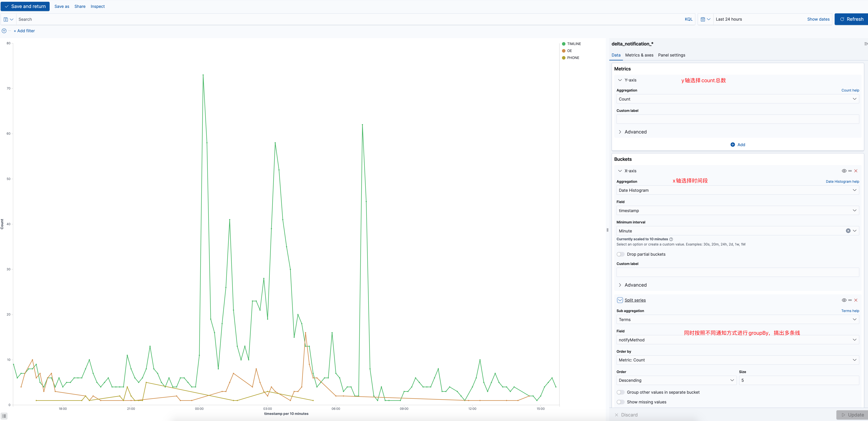Open Count help link
Image resolution: width=868 pixels, height=421 pixels.
pos(850,90)
